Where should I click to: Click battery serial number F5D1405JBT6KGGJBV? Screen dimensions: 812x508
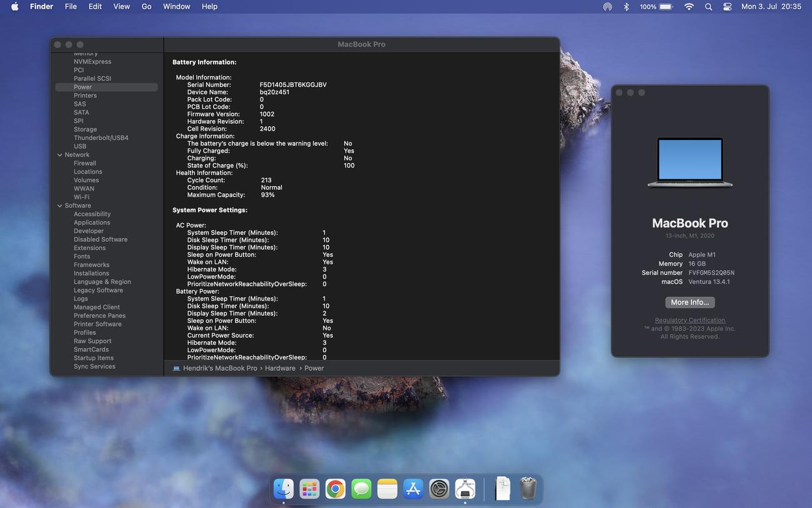pyautogui.click(x=293, y=85)
